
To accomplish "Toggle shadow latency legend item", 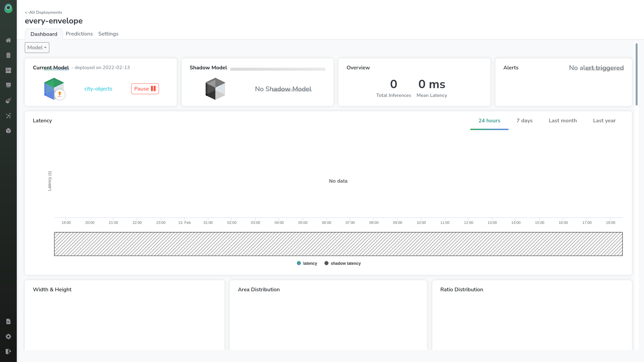I will click(342, 263).
